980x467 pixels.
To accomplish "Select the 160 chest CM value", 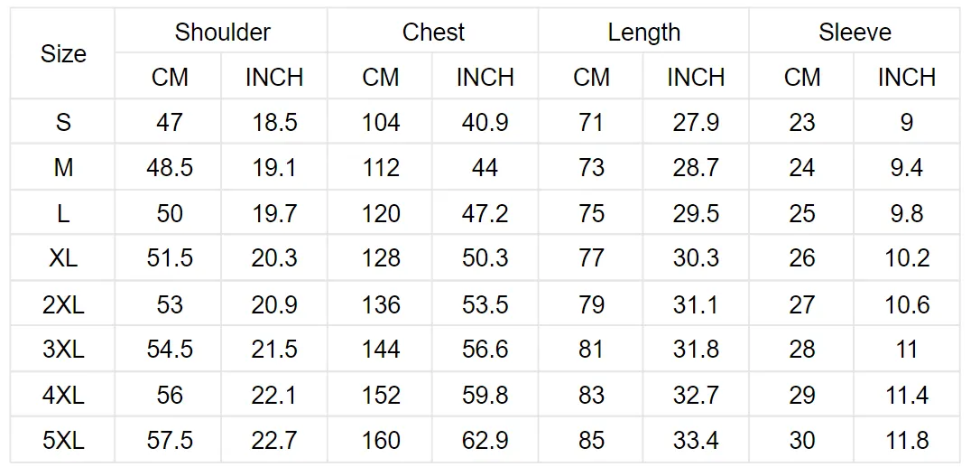I will coord(381,440).
